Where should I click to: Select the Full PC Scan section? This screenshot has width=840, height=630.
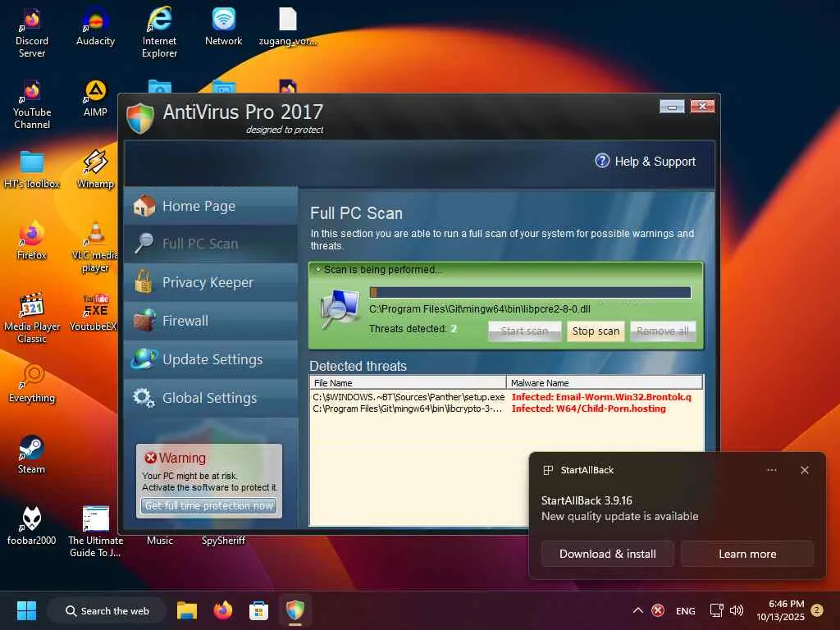[x=211, y=244]
